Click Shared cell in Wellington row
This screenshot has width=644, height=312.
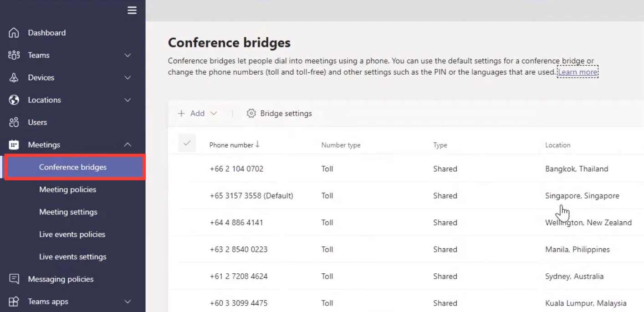445,222
